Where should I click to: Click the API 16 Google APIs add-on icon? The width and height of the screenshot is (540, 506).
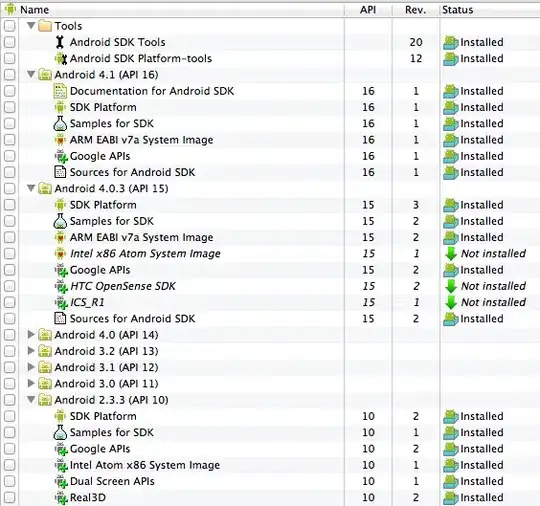61,156
